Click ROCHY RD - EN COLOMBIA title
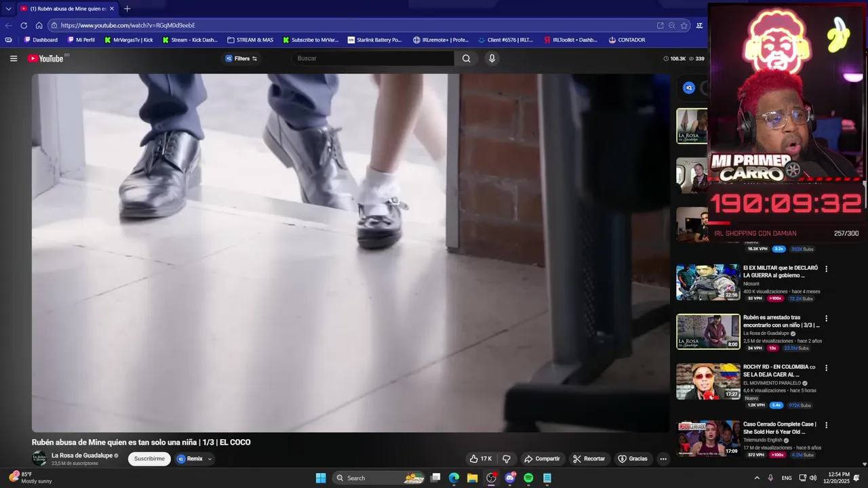 [779, 371]
